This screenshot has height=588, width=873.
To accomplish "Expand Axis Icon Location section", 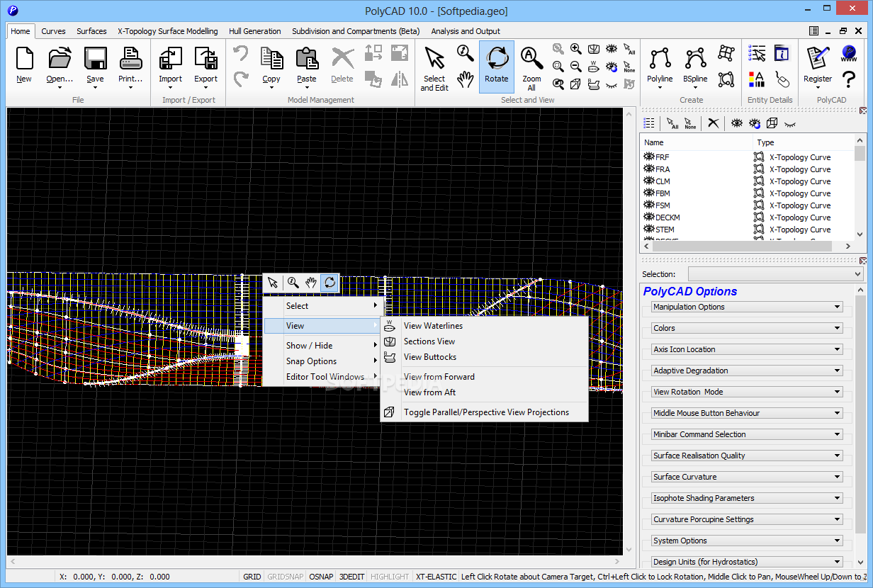I will point(747,349).
